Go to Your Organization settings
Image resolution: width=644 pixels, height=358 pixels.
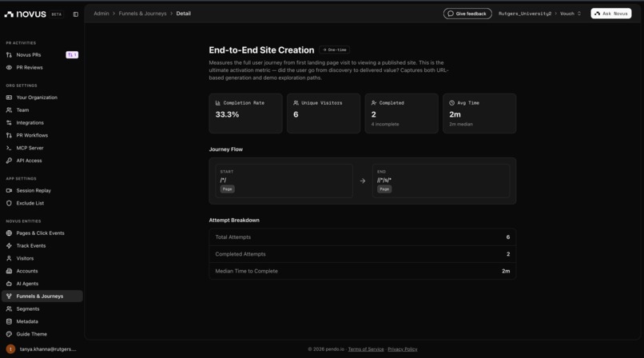[37, 97]
